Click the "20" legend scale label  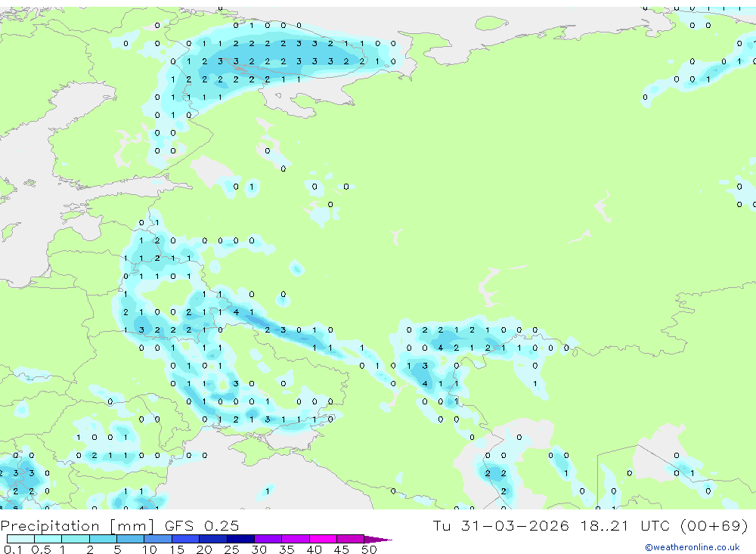pos(204,549)
